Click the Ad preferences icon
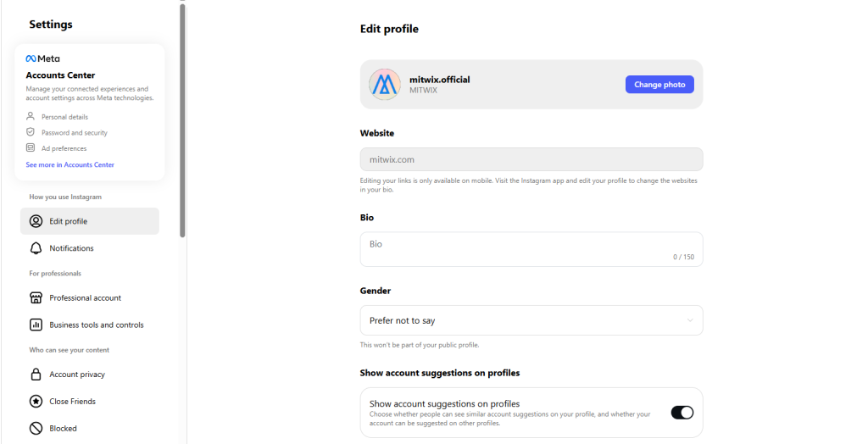The height and width of the screenshot is (444, 868). click(x=31, y=148)
